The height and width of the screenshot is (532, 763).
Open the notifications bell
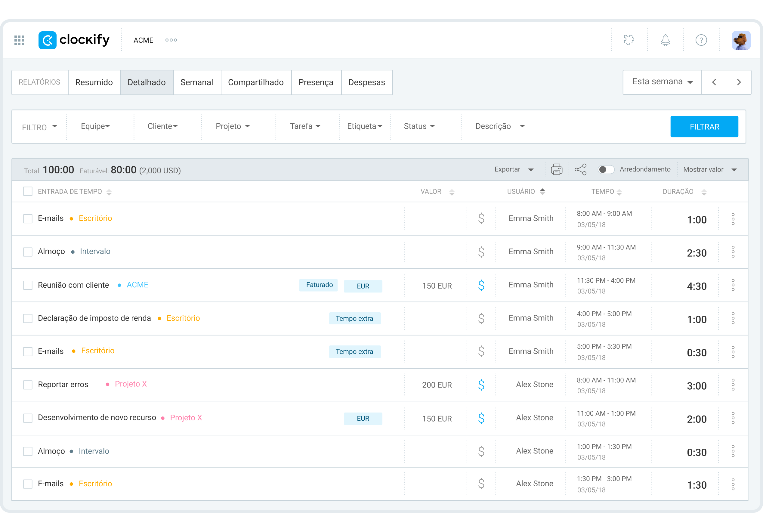(665, 40)
